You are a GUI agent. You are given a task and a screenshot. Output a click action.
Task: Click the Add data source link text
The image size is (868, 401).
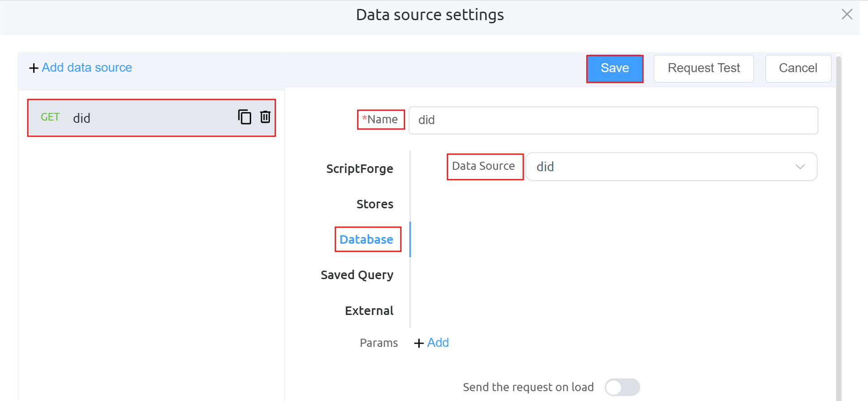[x=87, y=68]
